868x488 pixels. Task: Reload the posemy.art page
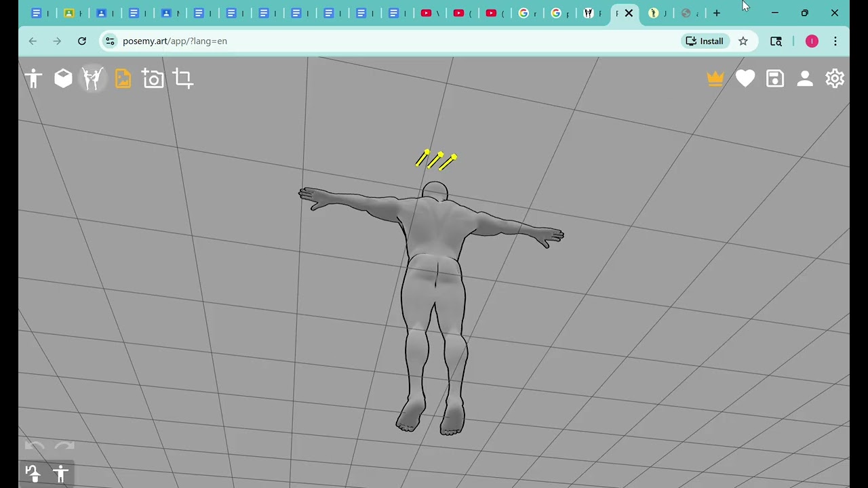[x=82, y=41]
